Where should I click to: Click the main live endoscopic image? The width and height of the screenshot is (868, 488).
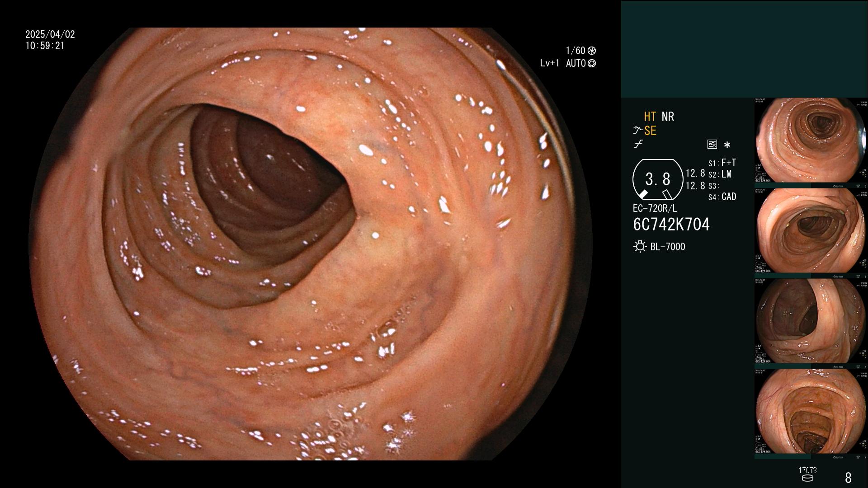(311, 244)
